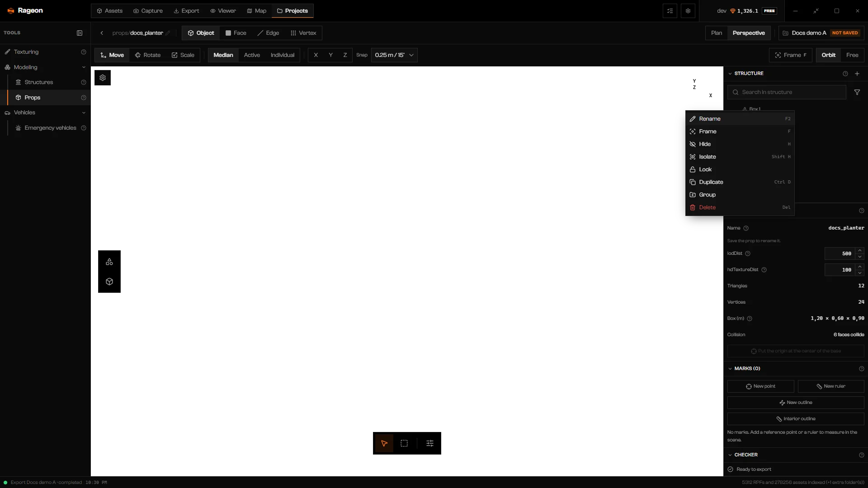Open help icon beside Emergency vehicles
868x488 pixels.
[84, 128]
